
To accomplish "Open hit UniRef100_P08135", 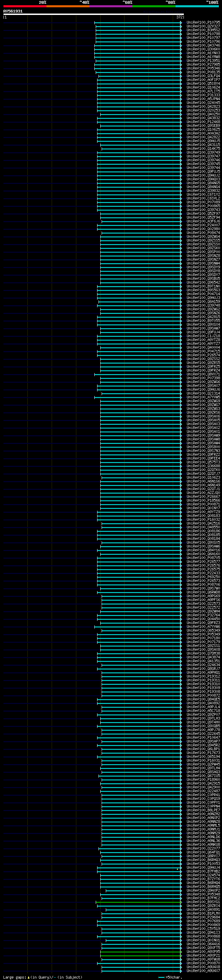I will (203, 72).
